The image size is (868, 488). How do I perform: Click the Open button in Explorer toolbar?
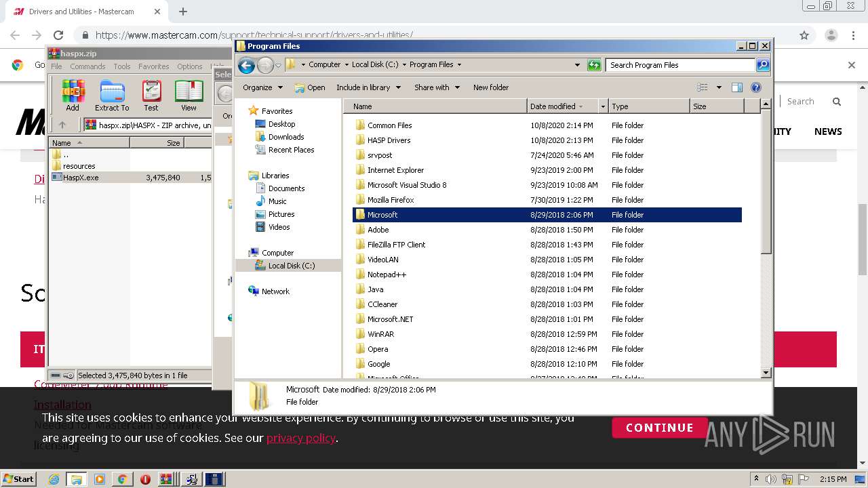[x=310, y=87]
